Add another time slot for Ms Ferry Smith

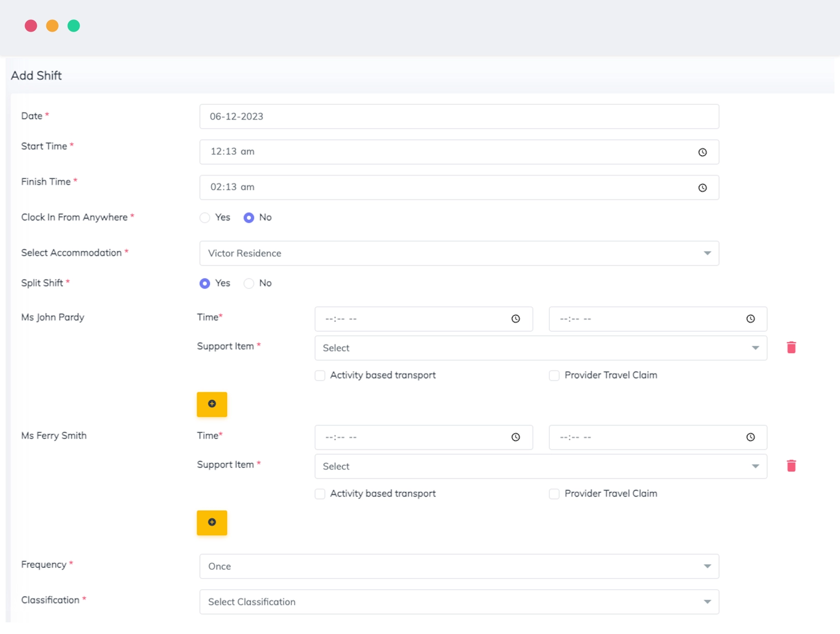click(212, 523)
